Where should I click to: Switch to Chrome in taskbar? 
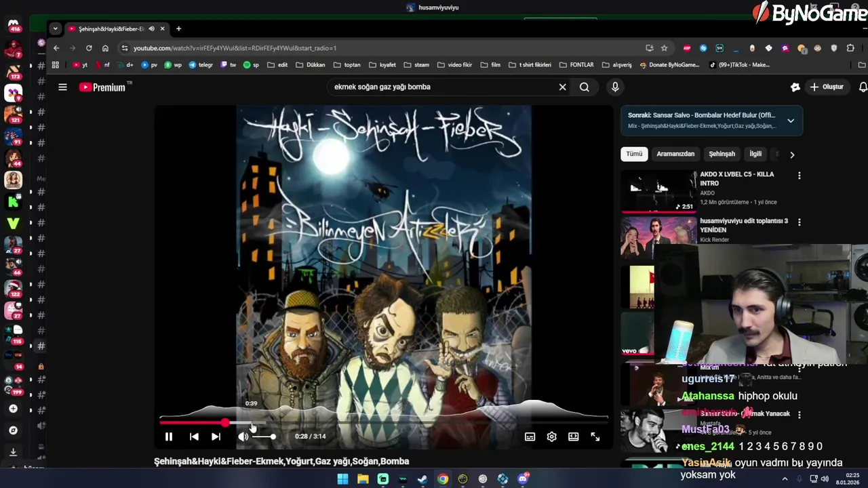click(x=442, y=479)
